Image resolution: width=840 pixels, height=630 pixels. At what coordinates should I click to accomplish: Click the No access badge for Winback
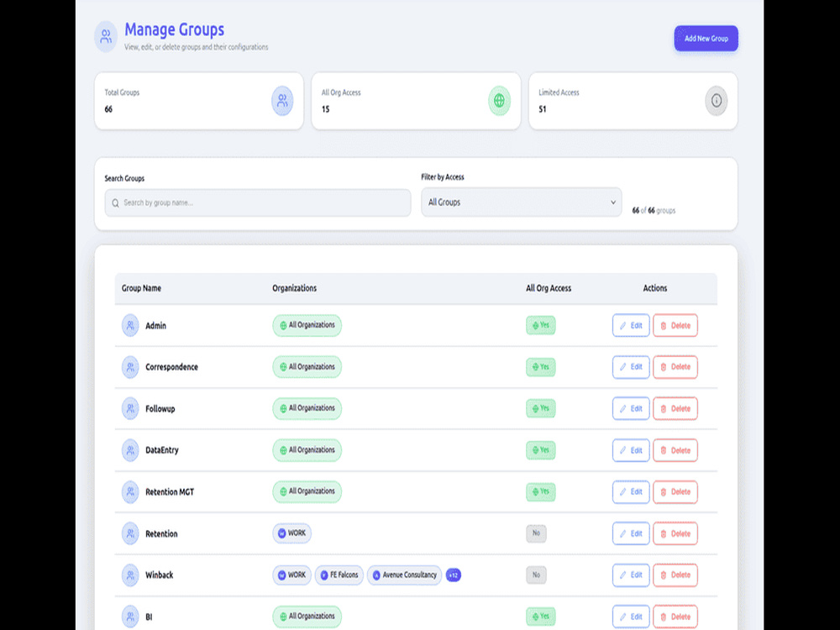[536, 575]
